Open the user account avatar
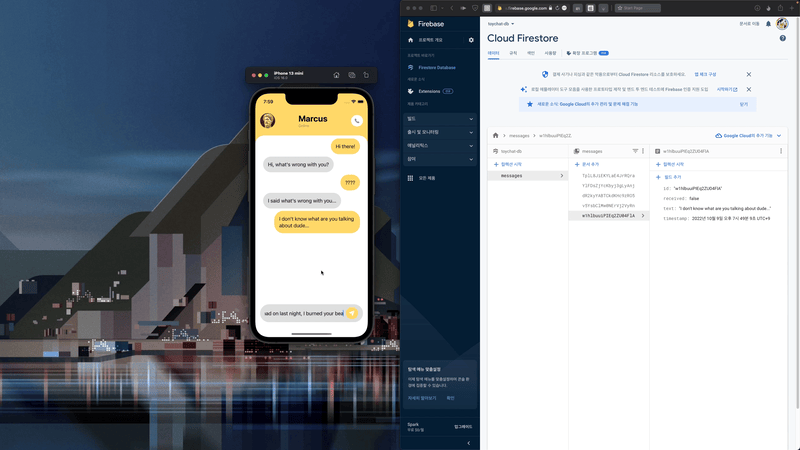800x450 pixels. point(782,23)
